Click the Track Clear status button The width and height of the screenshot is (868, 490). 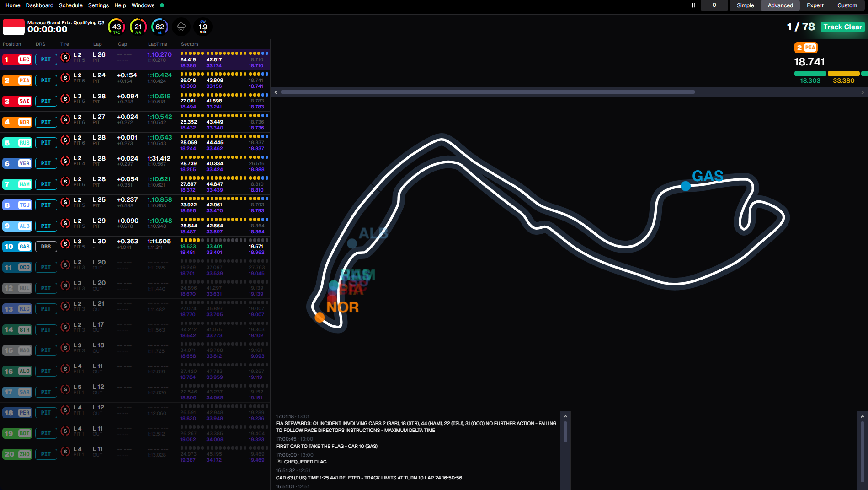click(842, 27)
